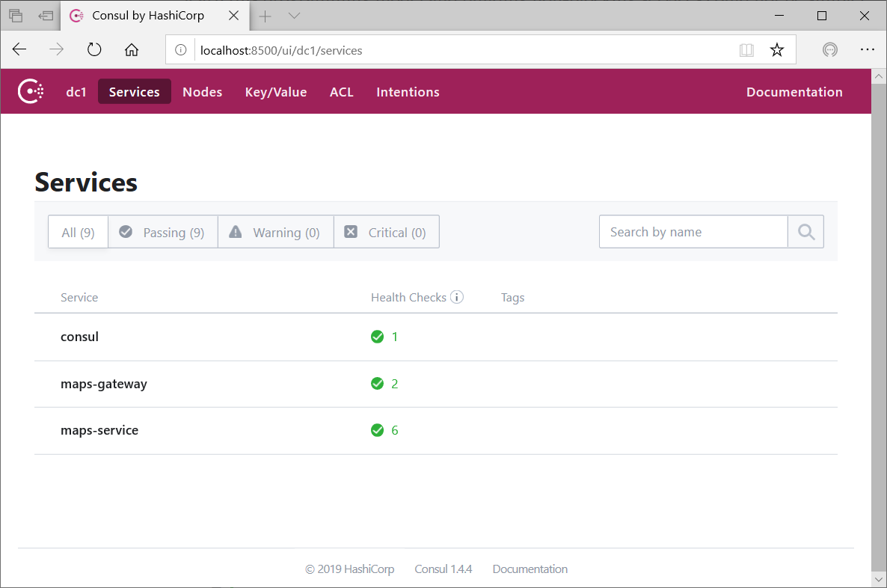Open the Nodes tab
The height and width of the screenshot is (588, 887).
(x=202, y=92)
